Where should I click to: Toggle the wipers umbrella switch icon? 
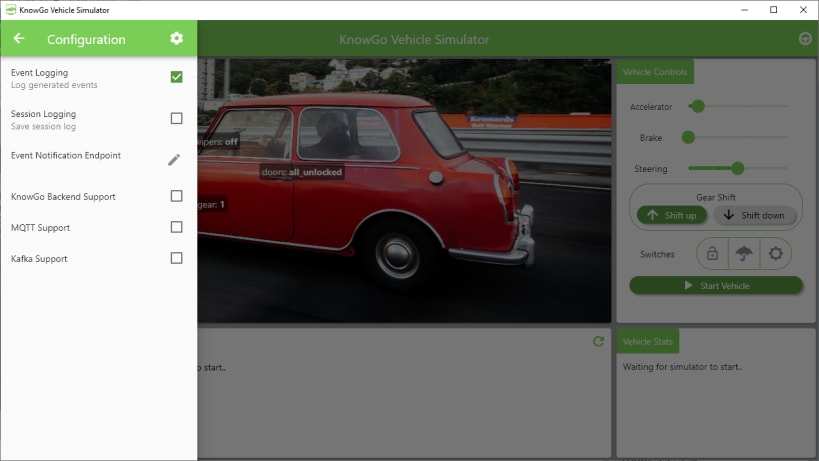point(744,254)
